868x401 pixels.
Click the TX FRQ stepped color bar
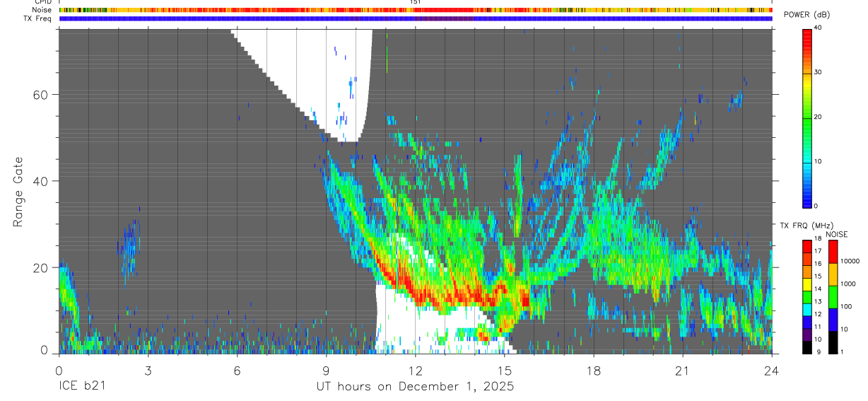pyautogui.click(x=807, y=297)
